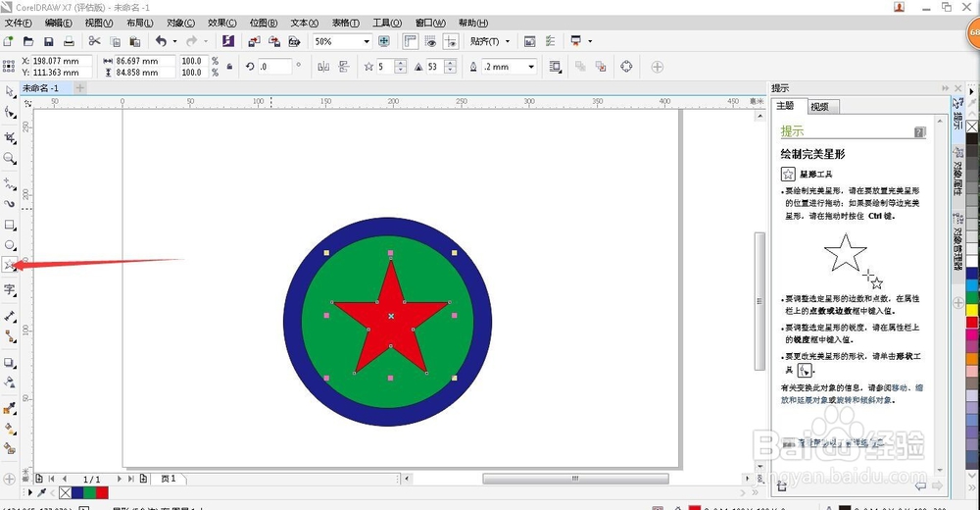Open the 视图(V) menu

[x=99, y=23]
